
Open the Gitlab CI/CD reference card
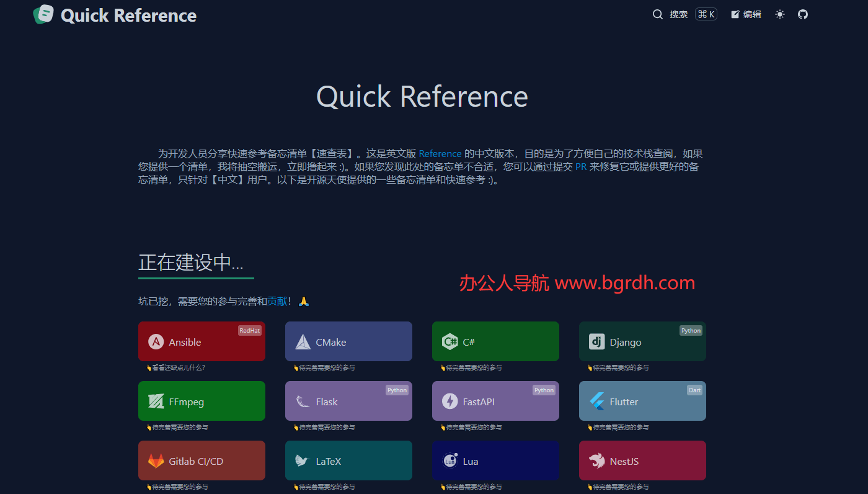point(201,460)
